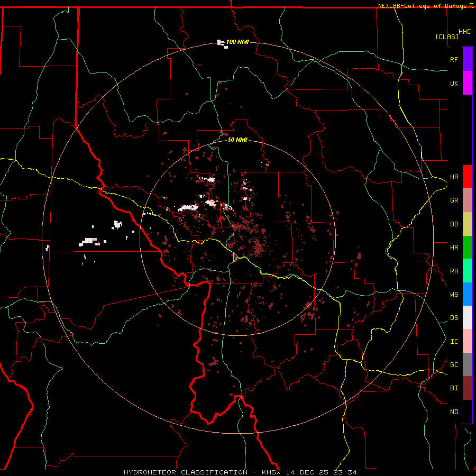This screenshot has width=476, height=476.
Task: Click the BD legend label
Action: point(454,224)
